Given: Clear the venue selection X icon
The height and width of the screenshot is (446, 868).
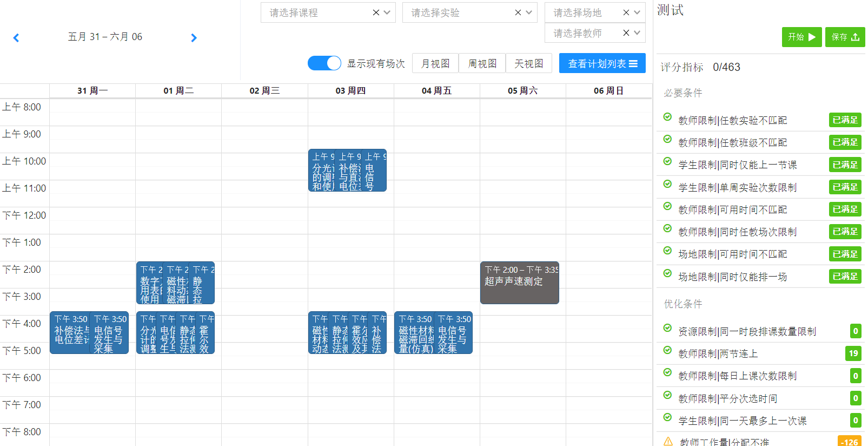Looking at the screenshot, I should click(626, 12).
